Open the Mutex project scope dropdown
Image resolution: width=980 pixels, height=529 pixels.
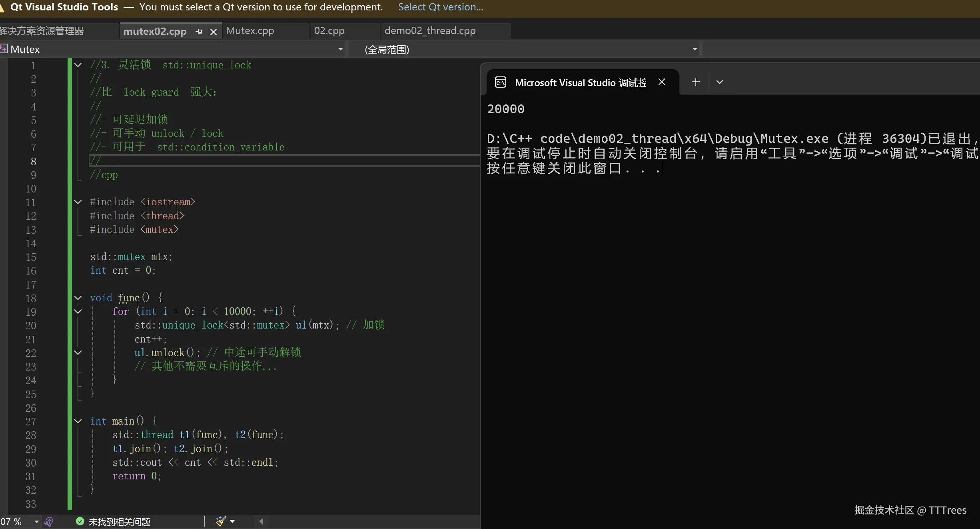(x=340, y=49)
